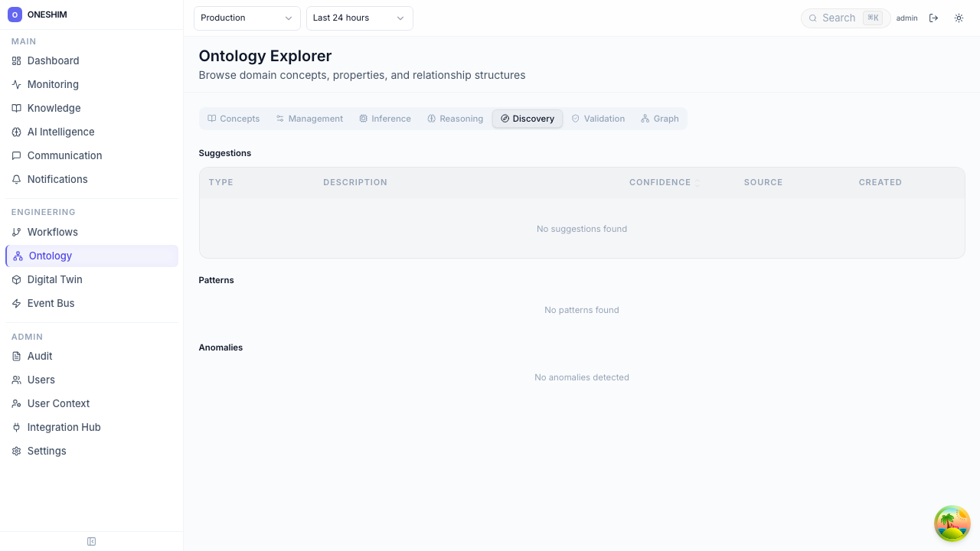This screenshot has width=980, height=551.
Task: Open the Audit page link
Action: 40,357
